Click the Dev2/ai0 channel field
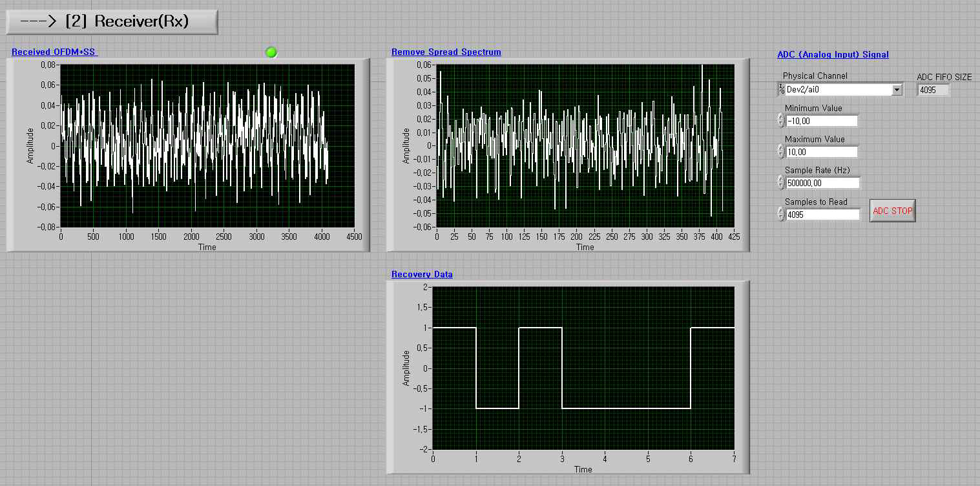Image resolution: width=980 pixels, height=486 pixels. coord(838,90)
